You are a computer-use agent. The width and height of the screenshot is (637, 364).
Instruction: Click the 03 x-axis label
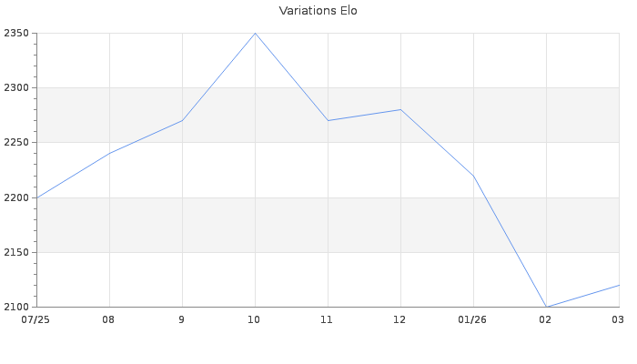click(618, 319)
